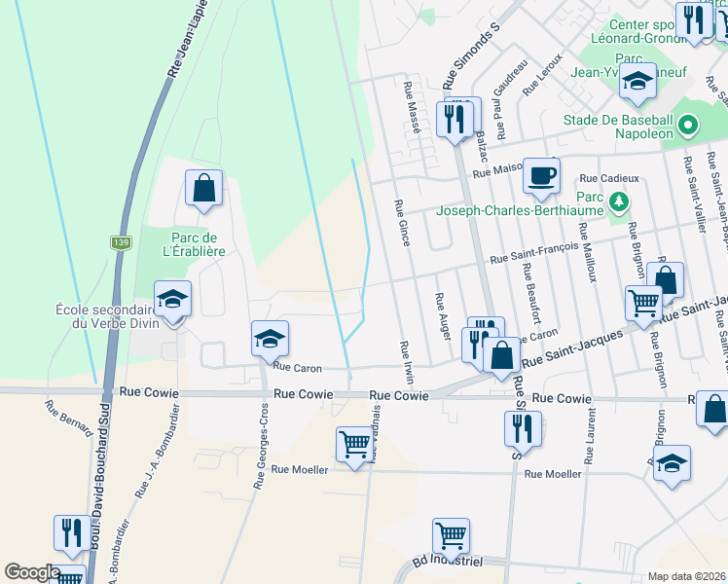Click the Parc Joseph-Charles-Berthiaume label
This screenshot has width=728, height=584.
pyautogui.click(x=520, y=203)
